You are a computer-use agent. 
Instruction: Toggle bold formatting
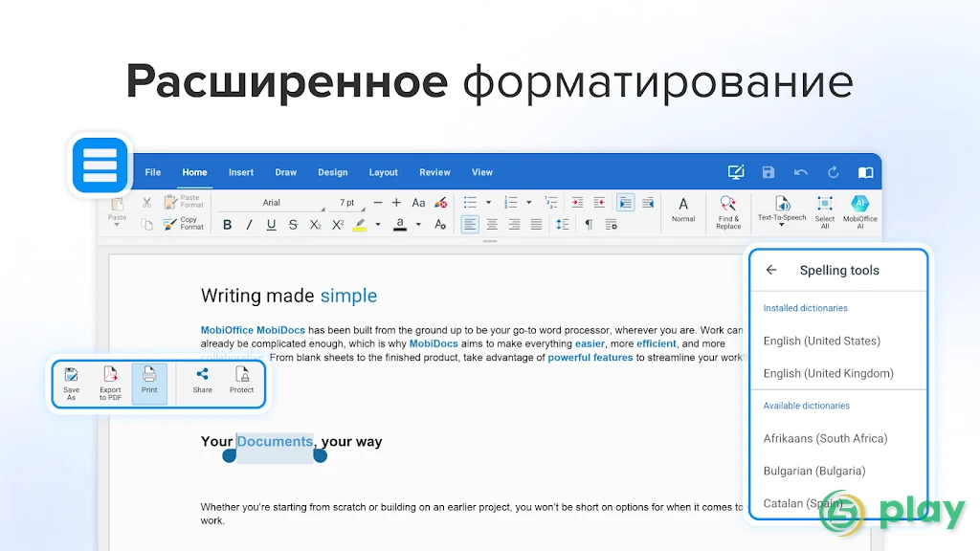[x=227, y=225]
